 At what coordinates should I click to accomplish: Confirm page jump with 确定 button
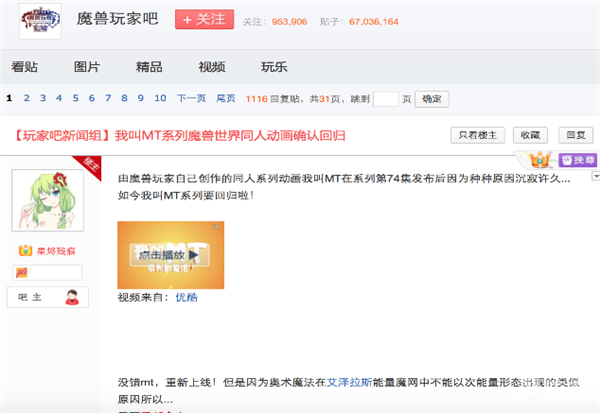432,99
